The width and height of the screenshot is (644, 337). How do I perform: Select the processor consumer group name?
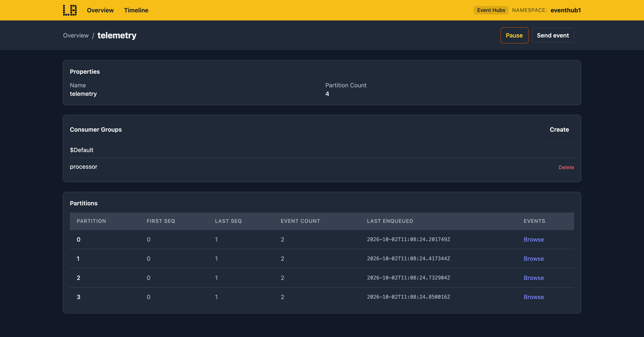point(83,167)
